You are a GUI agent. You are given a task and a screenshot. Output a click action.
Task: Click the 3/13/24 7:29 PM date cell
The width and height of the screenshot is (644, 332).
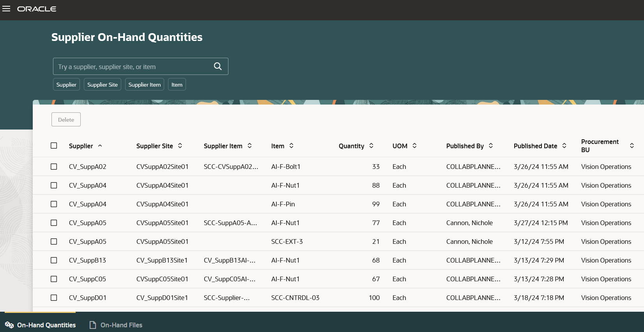coord(539,260)
